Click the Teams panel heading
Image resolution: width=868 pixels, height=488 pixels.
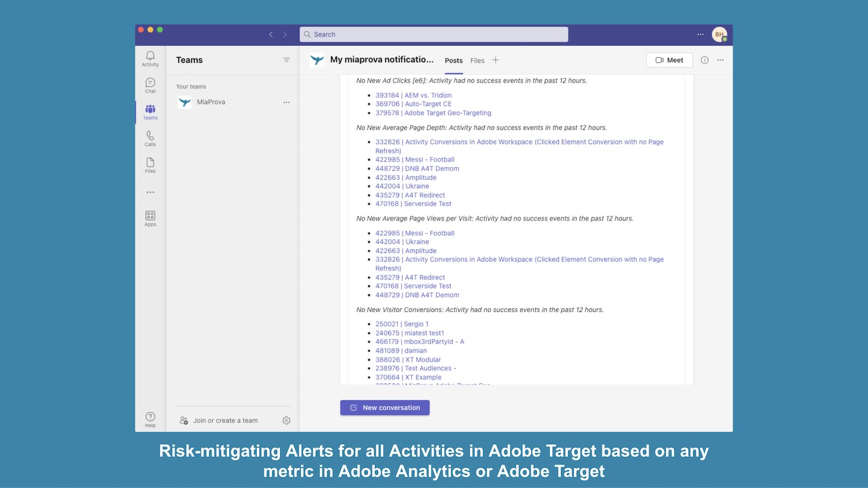pyautogui.click(x=189, y=60)
